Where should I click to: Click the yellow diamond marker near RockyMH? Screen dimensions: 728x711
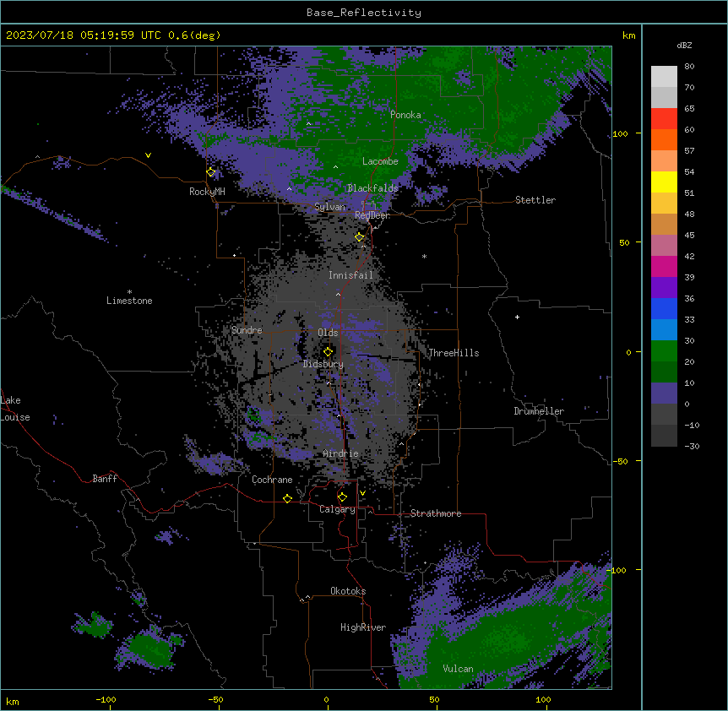point(211,172)
